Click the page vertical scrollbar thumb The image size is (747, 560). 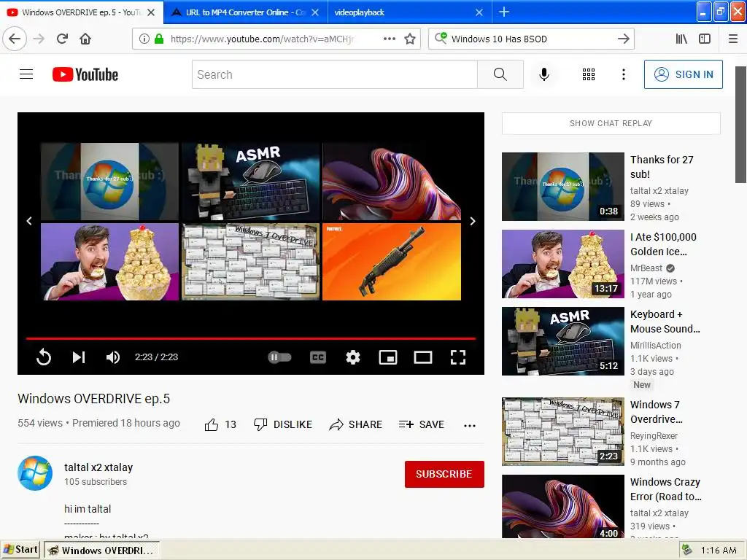(740, 125)
